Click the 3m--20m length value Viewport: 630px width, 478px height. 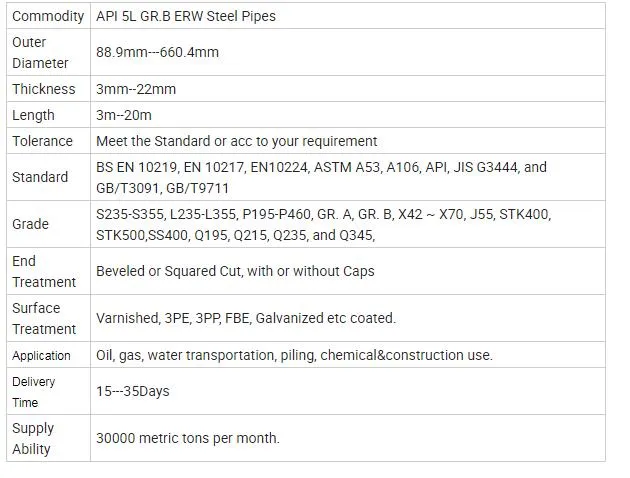124,116
